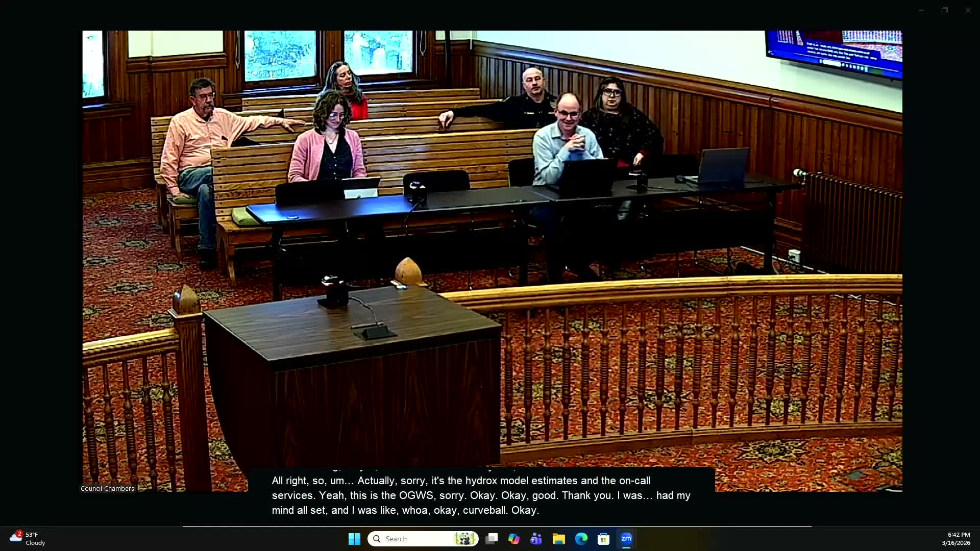Minimize the Zoom meeting window
Screen dimensions: 980x551
tap(921, 10)
